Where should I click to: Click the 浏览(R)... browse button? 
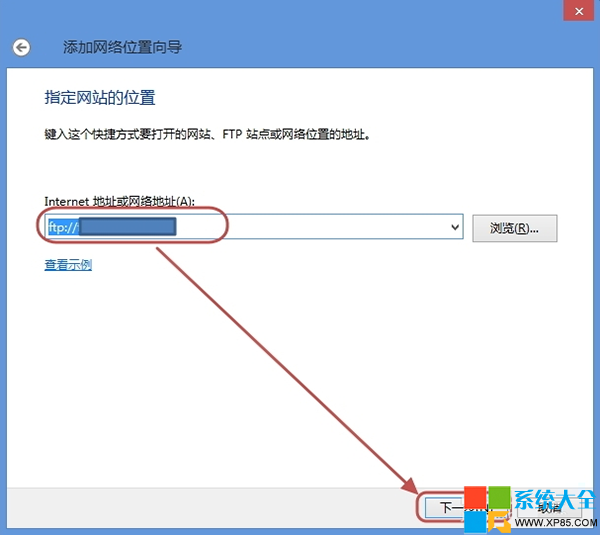click(x=515, y=228)
